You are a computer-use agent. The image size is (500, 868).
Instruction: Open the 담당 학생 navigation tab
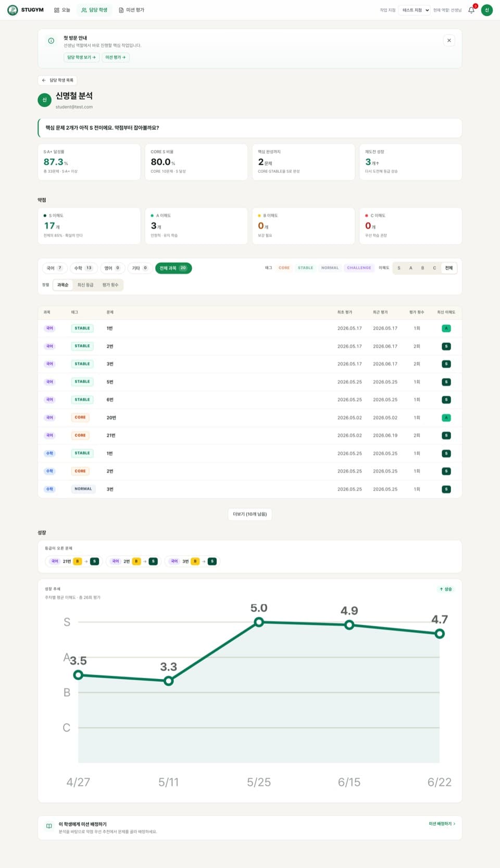pyautogui.click(x=94, y=10)
